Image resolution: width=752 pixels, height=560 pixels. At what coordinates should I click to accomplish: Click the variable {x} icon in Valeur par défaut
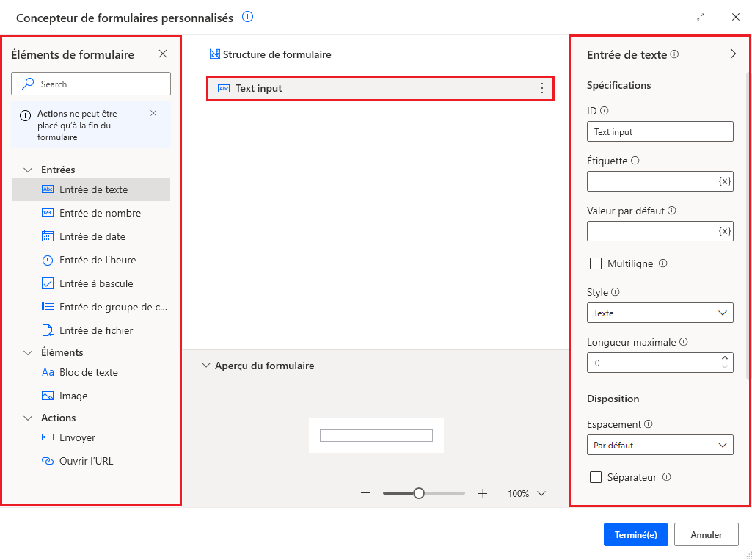coord(724,231)
